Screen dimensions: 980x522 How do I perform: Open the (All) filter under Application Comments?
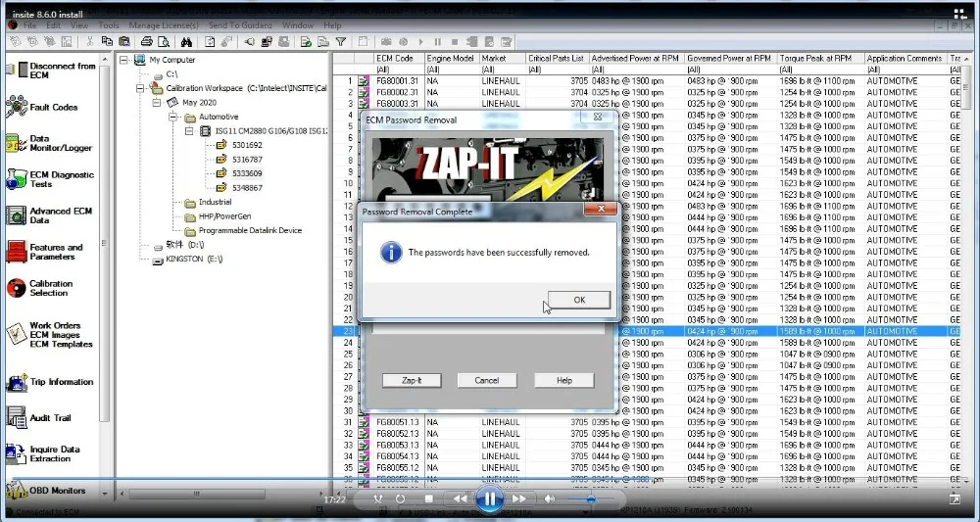(x=906, y=70)
